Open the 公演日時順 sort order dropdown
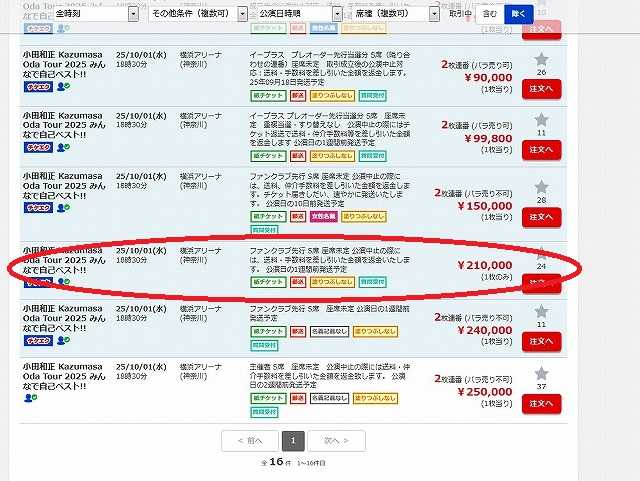This screenshot has width=640, height=481. tap(300, 13)
